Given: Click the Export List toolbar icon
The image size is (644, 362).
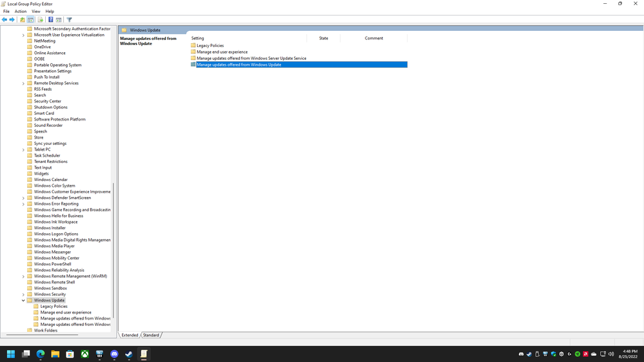Looking at the screenshot, I should pos(40,20).
